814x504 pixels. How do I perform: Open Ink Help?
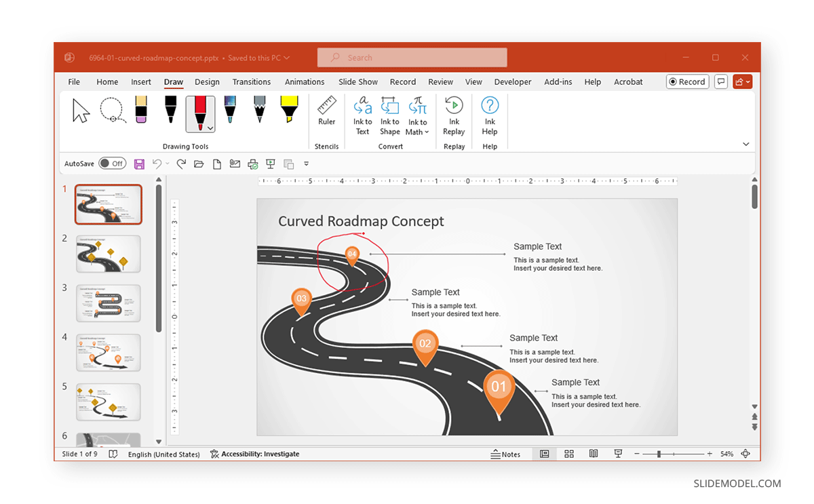490,115
